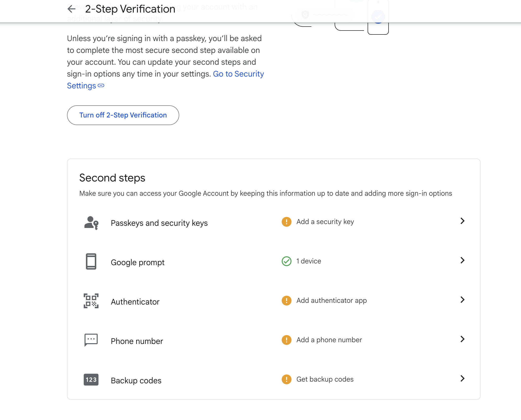Click the 2-Step Verification page title
The width and height of the screenshot is (521, 420).
(130, 9)
